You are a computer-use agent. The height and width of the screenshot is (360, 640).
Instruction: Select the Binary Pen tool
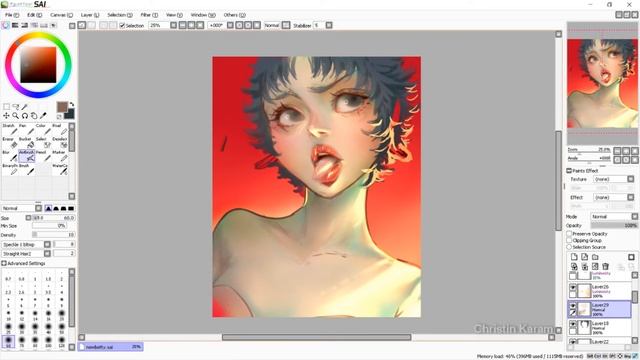pyautogui.click(x=10, y=169)
